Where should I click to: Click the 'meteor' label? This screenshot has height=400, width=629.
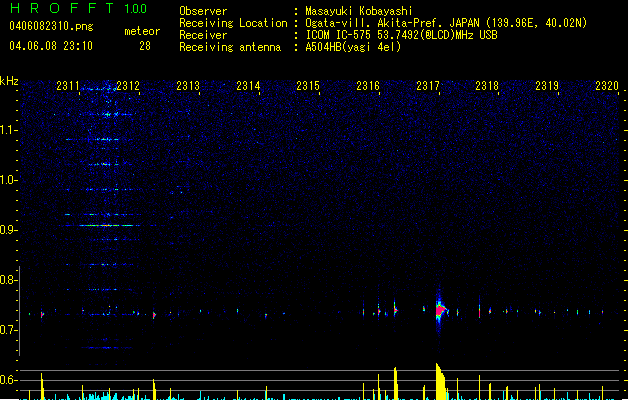142,31
